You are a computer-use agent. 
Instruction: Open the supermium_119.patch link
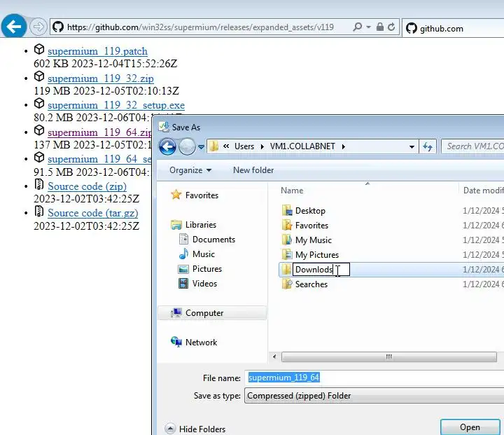tap(97, 51)
